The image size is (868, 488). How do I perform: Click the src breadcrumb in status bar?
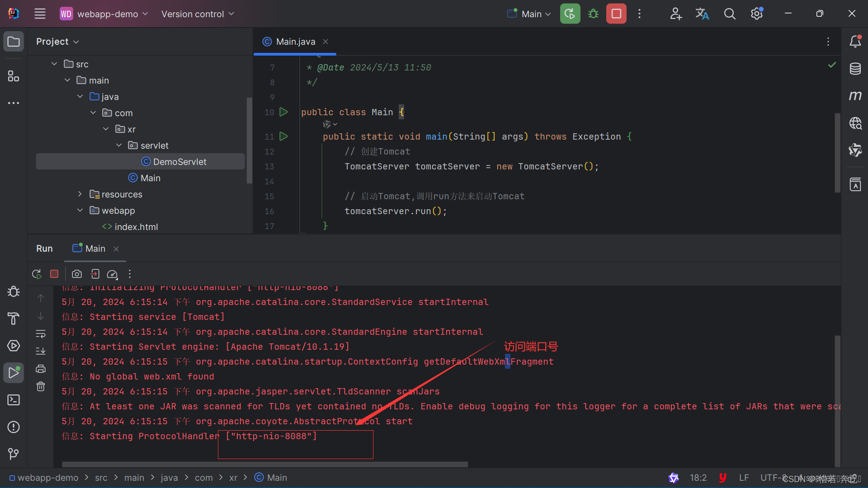click(101, 478)
